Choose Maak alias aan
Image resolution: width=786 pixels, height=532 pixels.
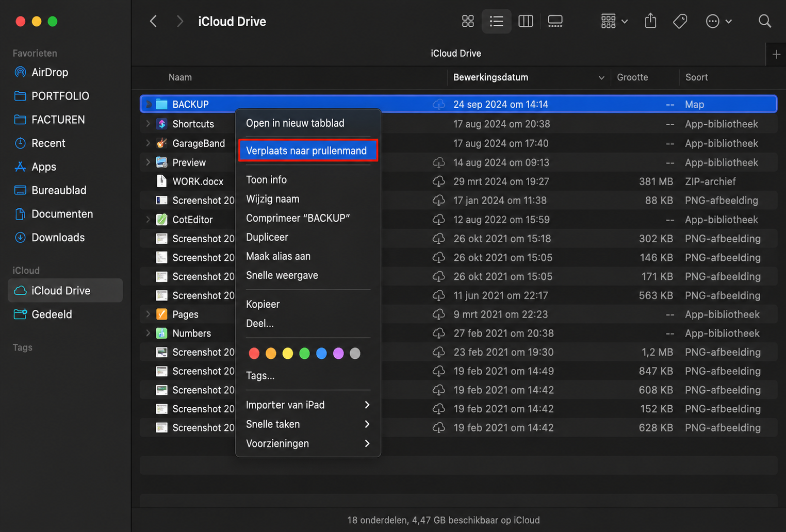click(x=308, y=256)
